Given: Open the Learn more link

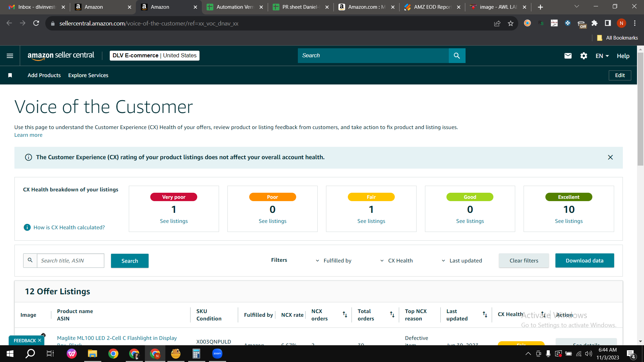Looking at the screenshot, I should tap(28, 135).
